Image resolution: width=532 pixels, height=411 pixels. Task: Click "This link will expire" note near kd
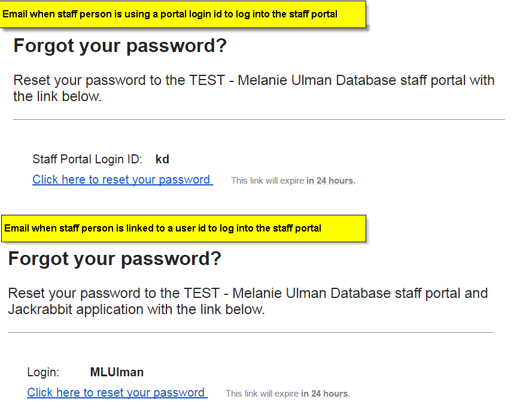[x=293, y=181]
